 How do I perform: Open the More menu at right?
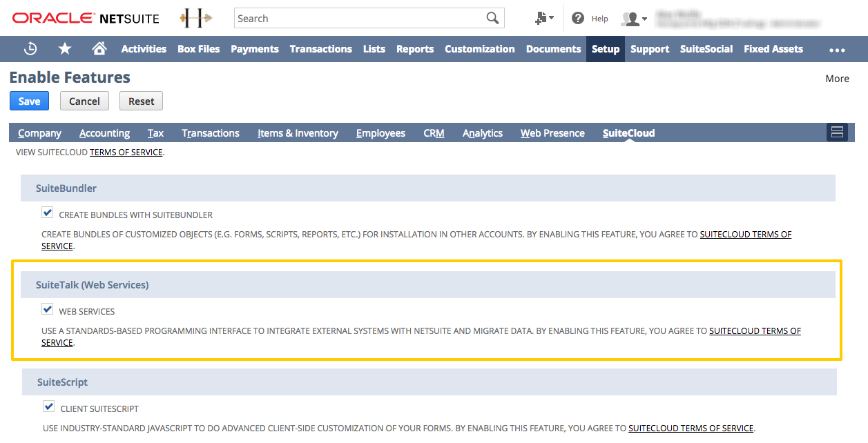(837, 79)
